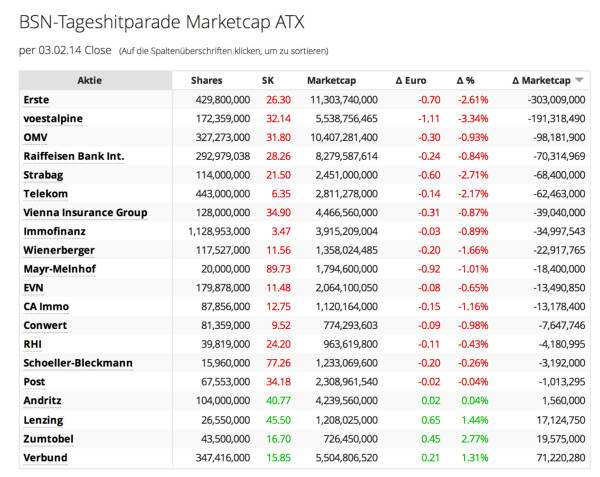Open Vienna Insurance Group link
This screenshot has width=600, height=477.
pos(85,212)
